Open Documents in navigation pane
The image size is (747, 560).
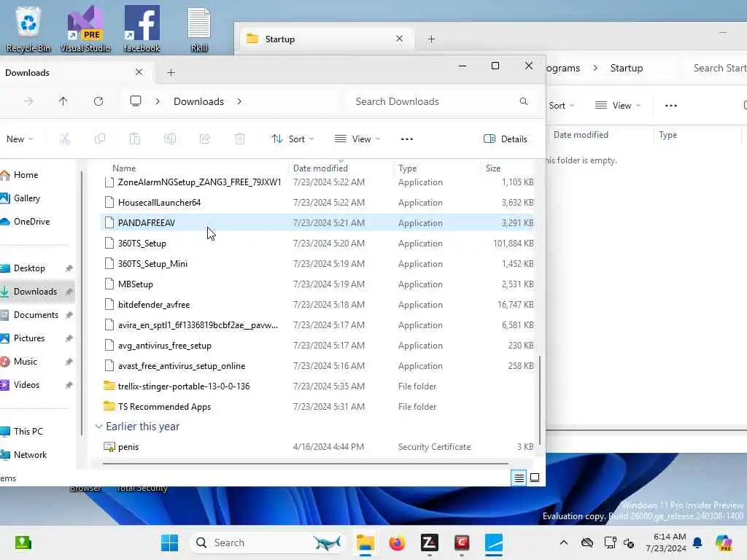(37, 315)
